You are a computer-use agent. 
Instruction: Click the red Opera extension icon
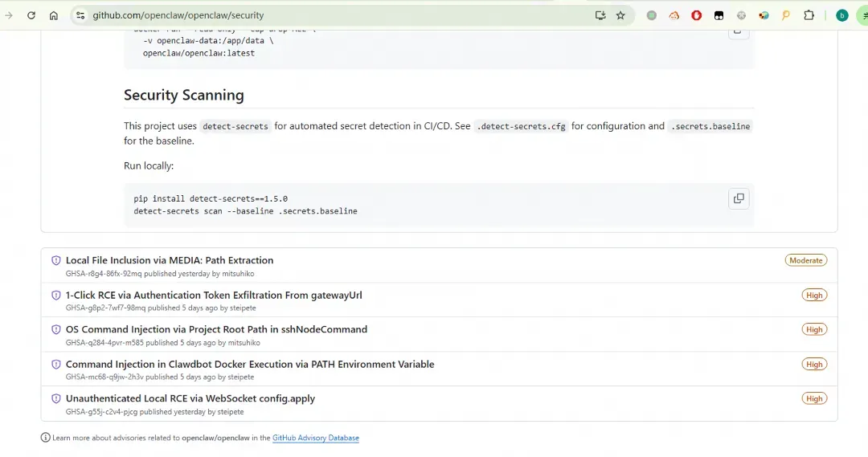coord(697,15)
